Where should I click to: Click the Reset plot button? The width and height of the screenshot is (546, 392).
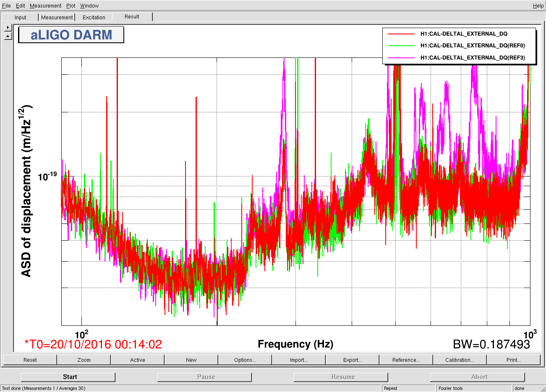pos(30,360)
